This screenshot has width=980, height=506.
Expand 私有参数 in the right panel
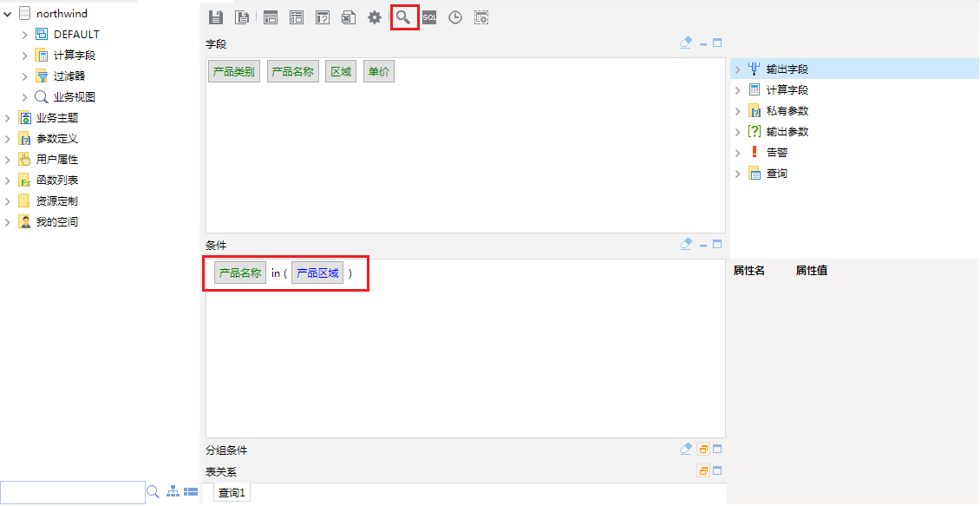(737, 111)
